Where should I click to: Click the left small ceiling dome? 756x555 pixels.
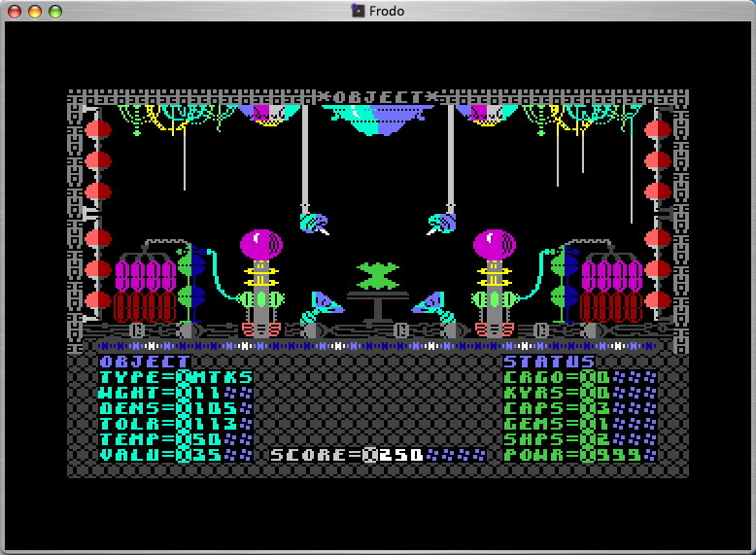coord(268,116)
